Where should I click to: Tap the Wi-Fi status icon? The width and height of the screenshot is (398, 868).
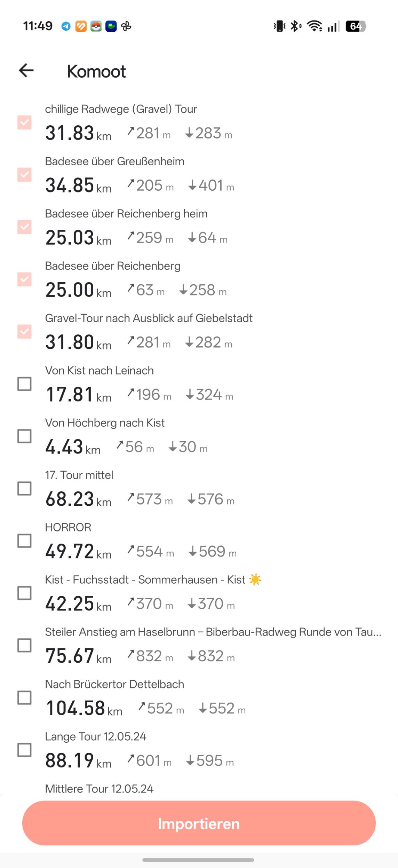click(315, 26)
